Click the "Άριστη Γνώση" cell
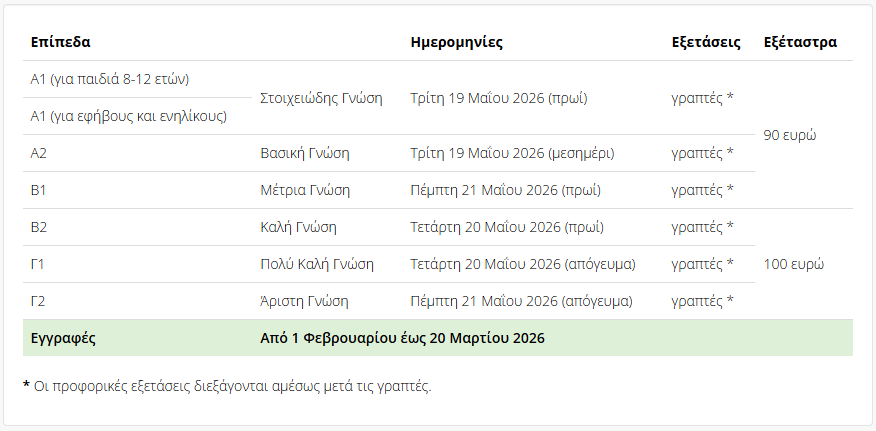 pyautogui.click(x=304, y=301)
